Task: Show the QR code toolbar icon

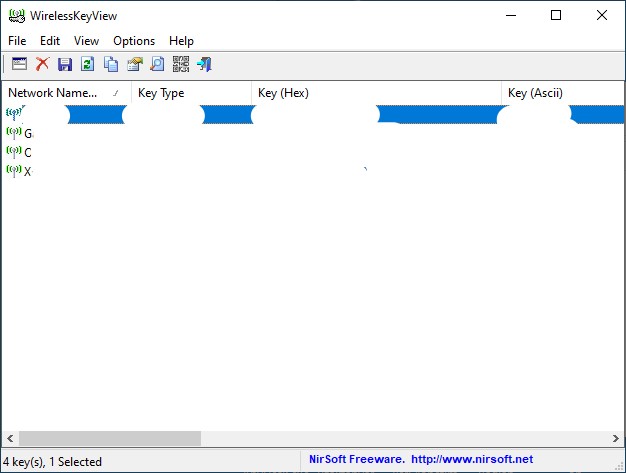Action: point(181,64)
